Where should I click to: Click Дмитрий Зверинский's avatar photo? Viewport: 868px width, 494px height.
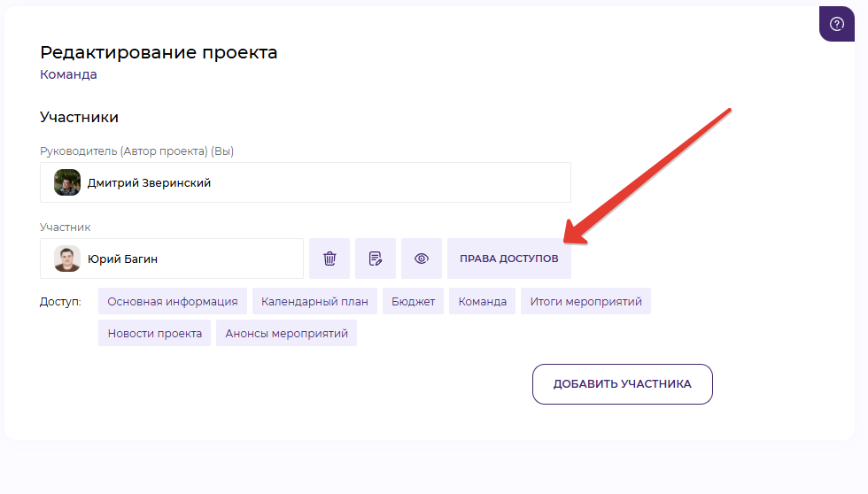point(67,182)
